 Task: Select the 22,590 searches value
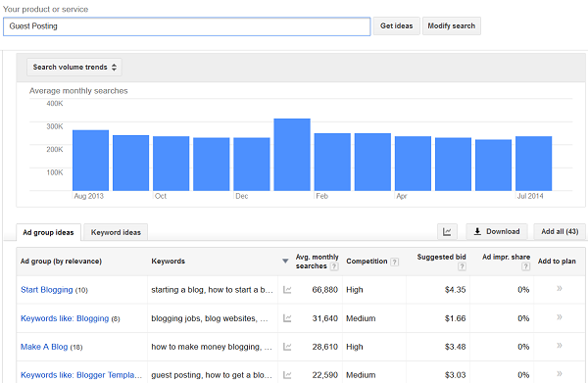click(324, 375)
